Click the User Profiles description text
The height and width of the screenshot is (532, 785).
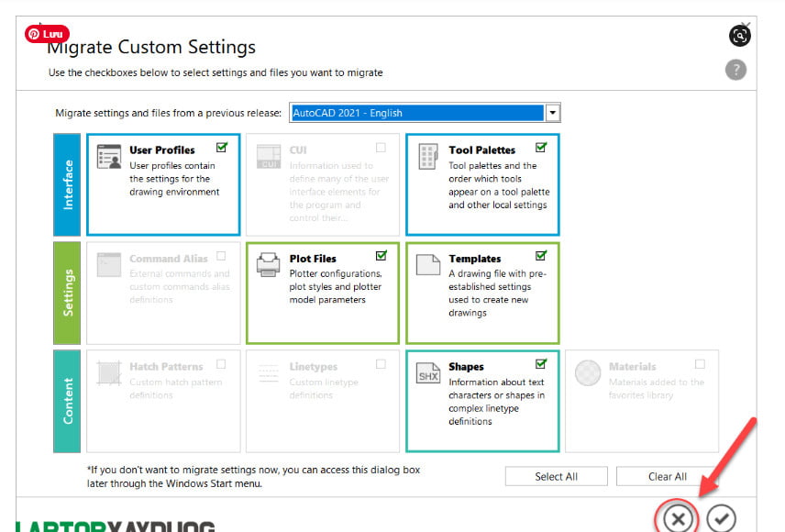click(x=174, y=179)
